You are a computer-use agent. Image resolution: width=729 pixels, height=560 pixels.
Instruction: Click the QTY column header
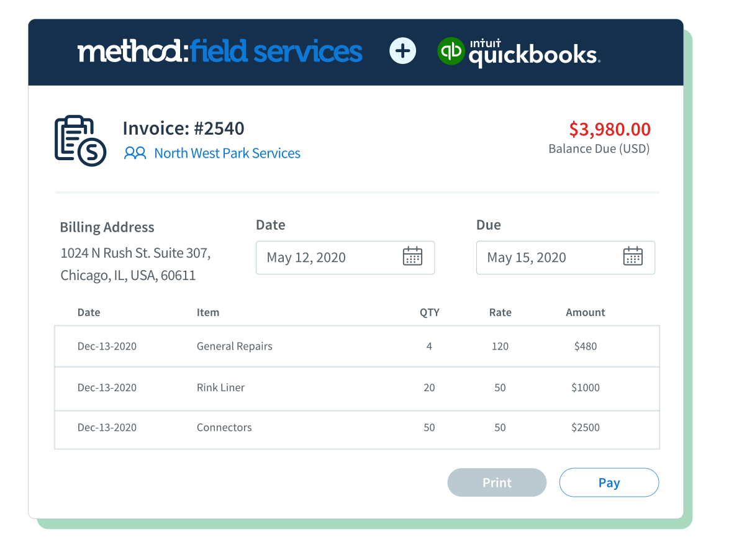point(429,313)
